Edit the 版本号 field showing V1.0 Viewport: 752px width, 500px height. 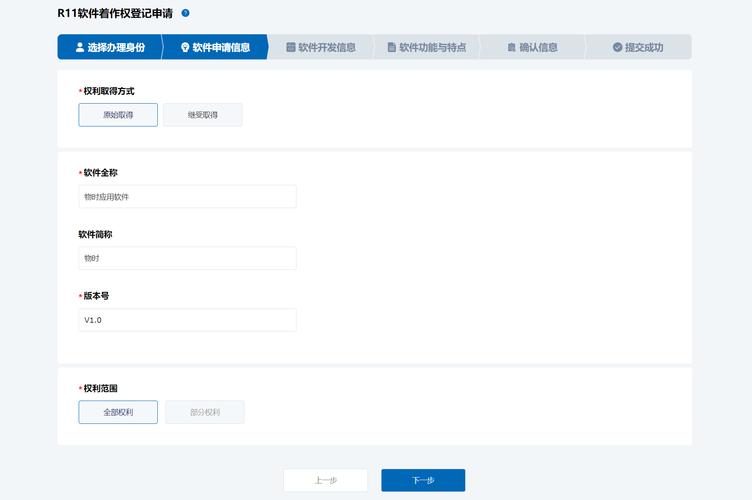tap(188, 320)
